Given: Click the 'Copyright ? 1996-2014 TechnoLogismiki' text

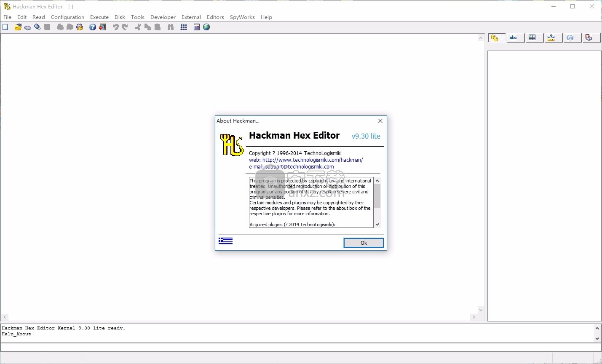Looking at the screenshot, I should click(x=295, y=153).
